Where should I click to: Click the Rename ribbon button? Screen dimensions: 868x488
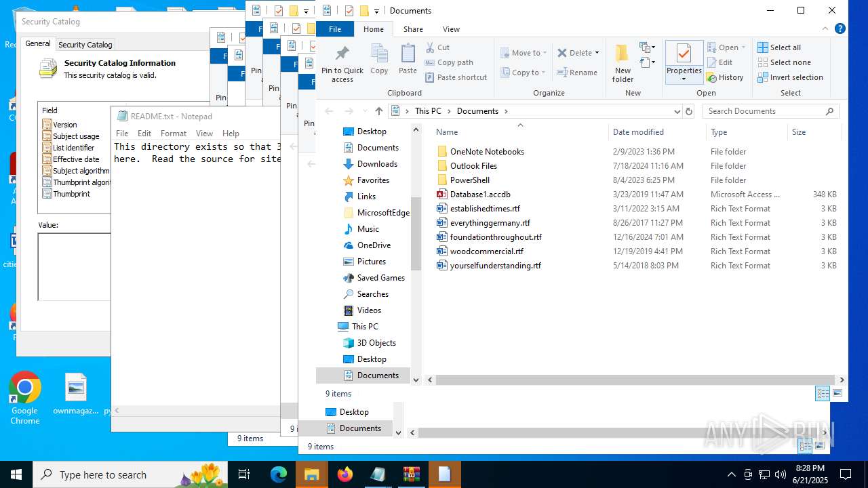pyautogui.click(x=577, y=73)
